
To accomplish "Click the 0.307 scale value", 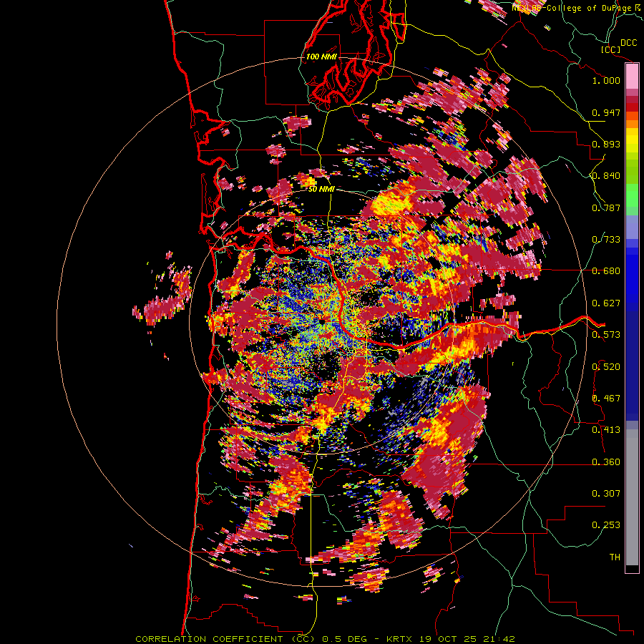I will pyautogui.click(x=606, y=493).
